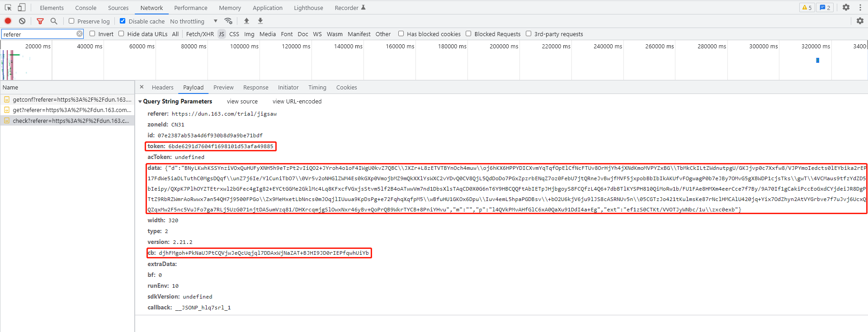Open the Console panel tab
Screen dimensions: 868x332
pos(85,8)
